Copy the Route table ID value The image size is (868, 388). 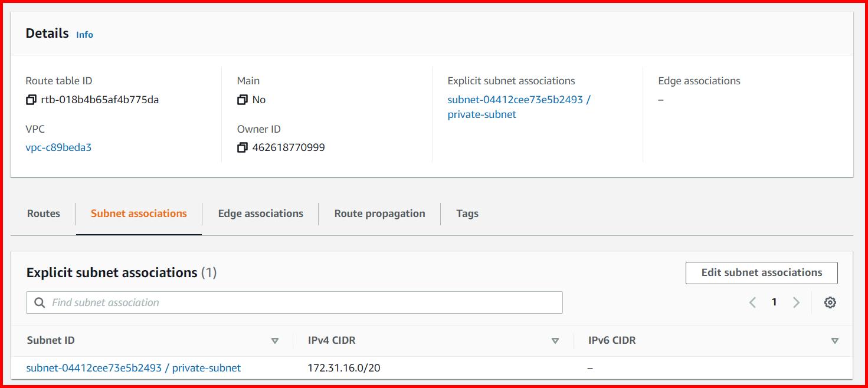pyautogui.click(x=31, y=100)
